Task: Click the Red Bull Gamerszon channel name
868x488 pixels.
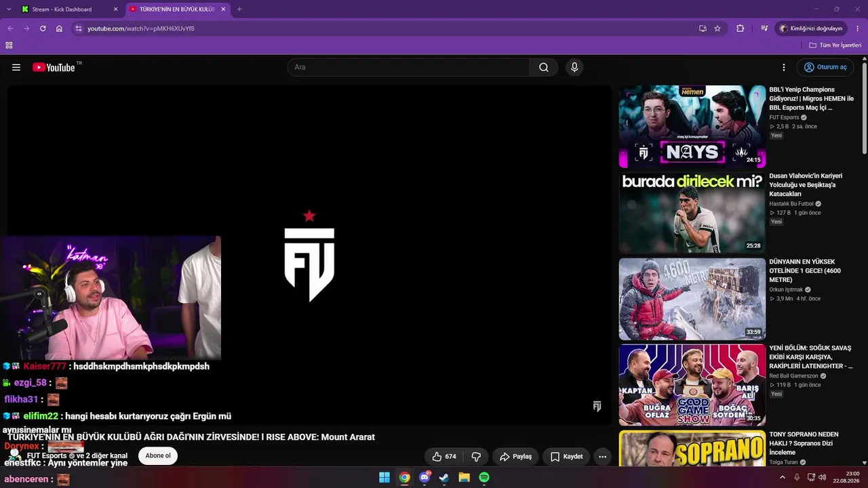Action: pyautogui.click(x=793, y=375)
